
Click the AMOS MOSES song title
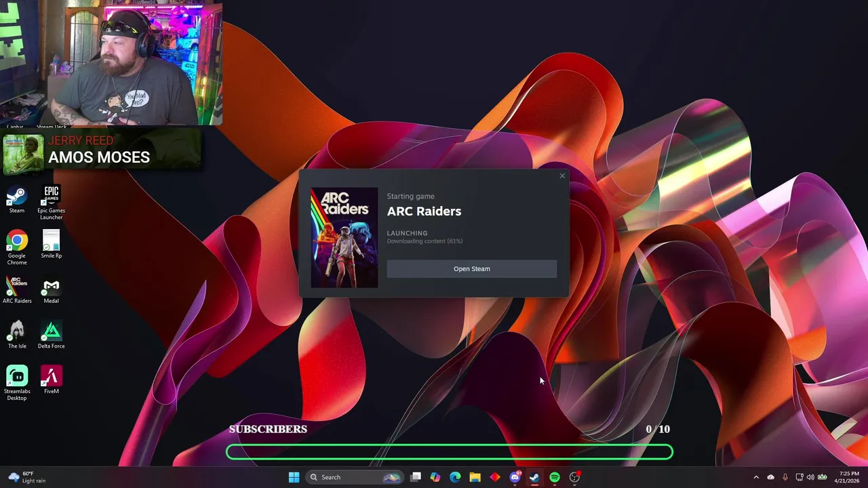pos(99,157)
